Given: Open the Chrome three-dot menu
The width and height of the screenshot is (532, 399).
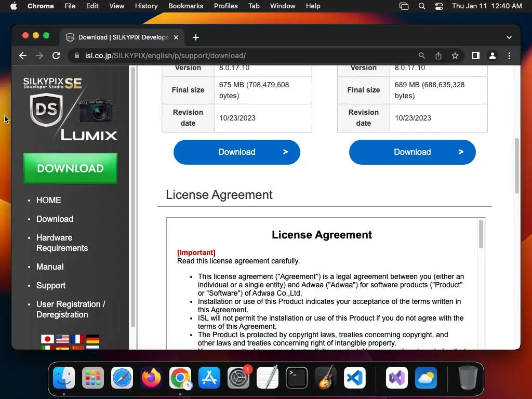Looking at the screenshot, I should pyautogui.click(x=509, y=56).
